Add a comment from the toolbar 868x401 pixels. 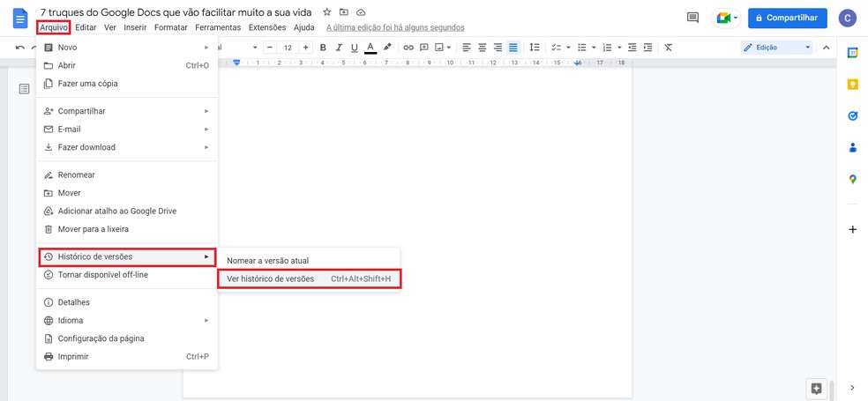click(424, 48)
